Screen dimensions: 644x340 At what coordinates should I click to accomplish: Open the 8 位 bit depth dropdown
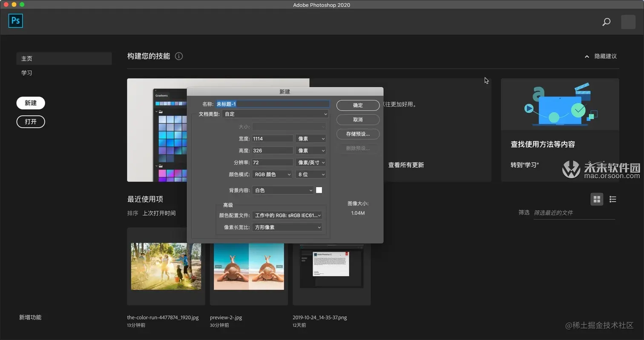pyautogui.click(x=311, y=174)
